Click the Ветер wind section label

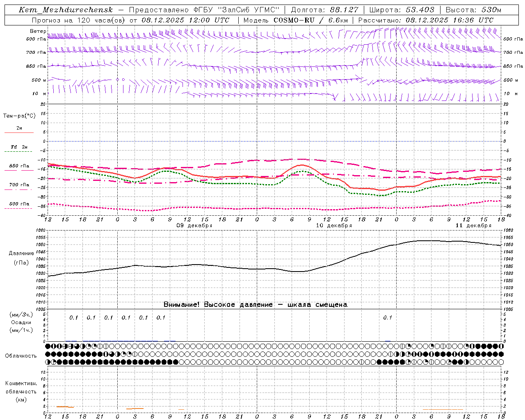click(x=38, y=31)
